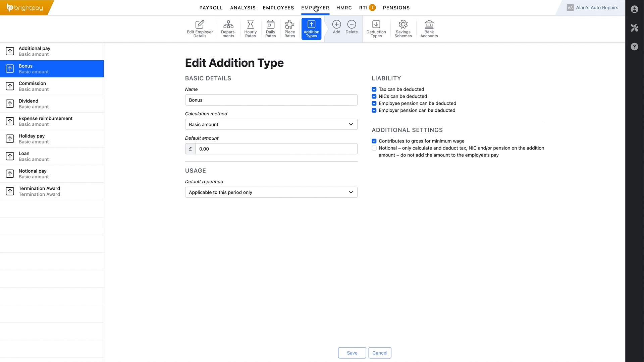Uncheck Employer pension can be deducted
Image resolution: width=644 pixels, height=362 pixels.
(374, 110)
